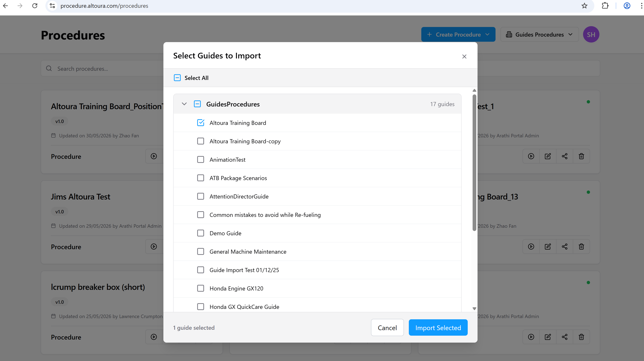View site information icon in address bar
This screenshot has width=644, height=361.
point(52,6)
